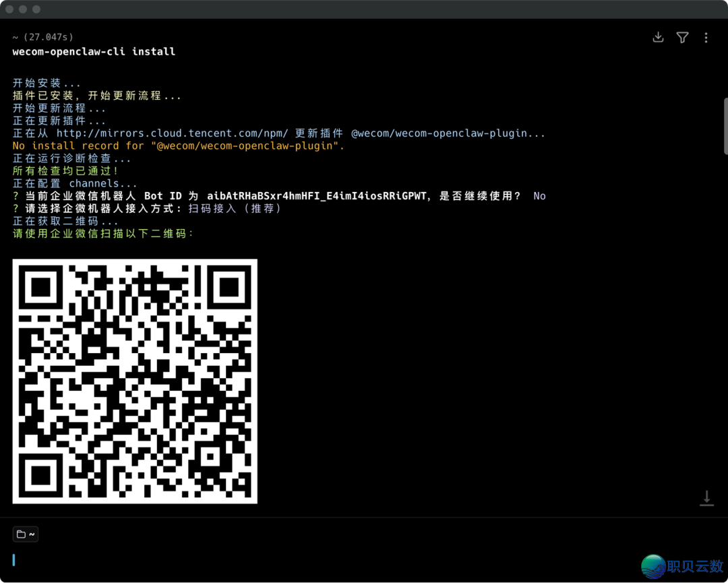Screen dimensions: 728x583
Task: Click the "No" answer after Bot ID prompt
Action: click(539, 196)
